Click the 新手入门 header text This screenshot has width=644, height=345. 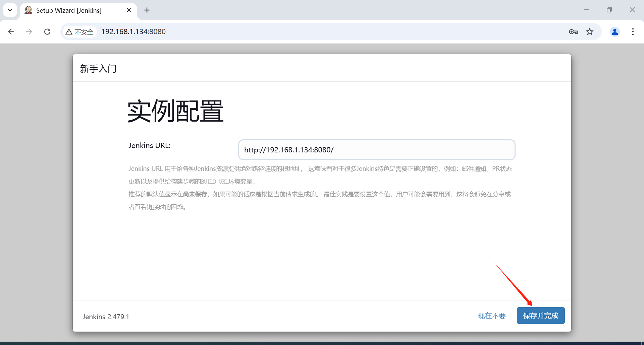tap(98, 69)
